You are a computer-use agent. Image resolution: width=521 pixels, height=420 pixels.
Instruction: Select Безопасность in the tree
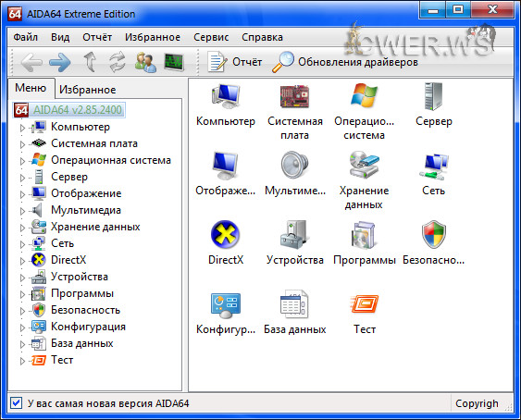pyautogui.click(x=85, y=310)
